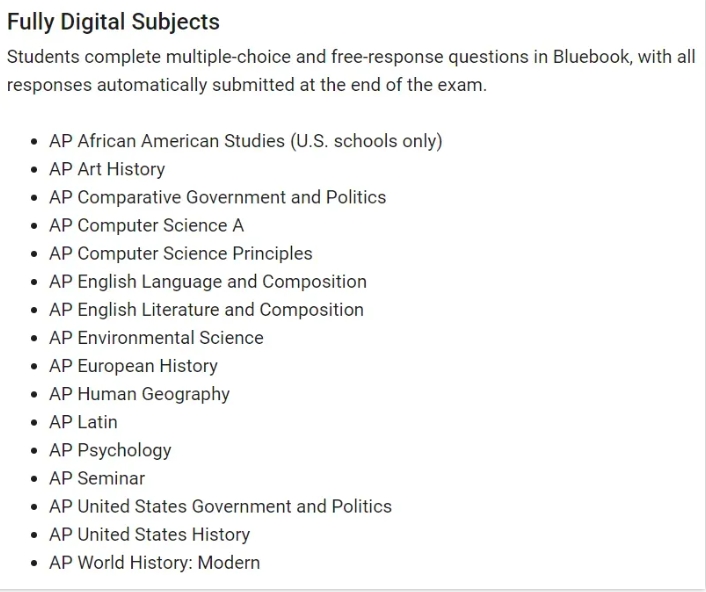Select AP Seminar

(97, 478)
